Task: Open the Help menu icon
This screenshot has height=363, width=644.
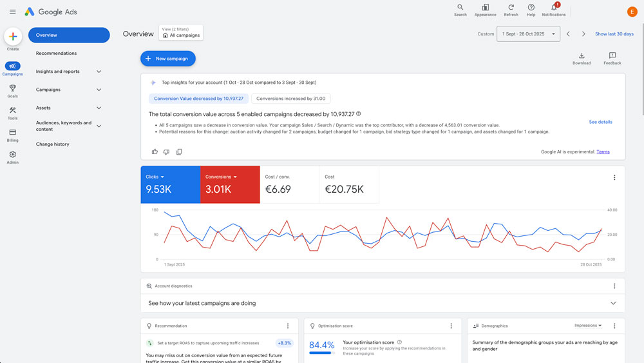Action: [x=531, y=10]
